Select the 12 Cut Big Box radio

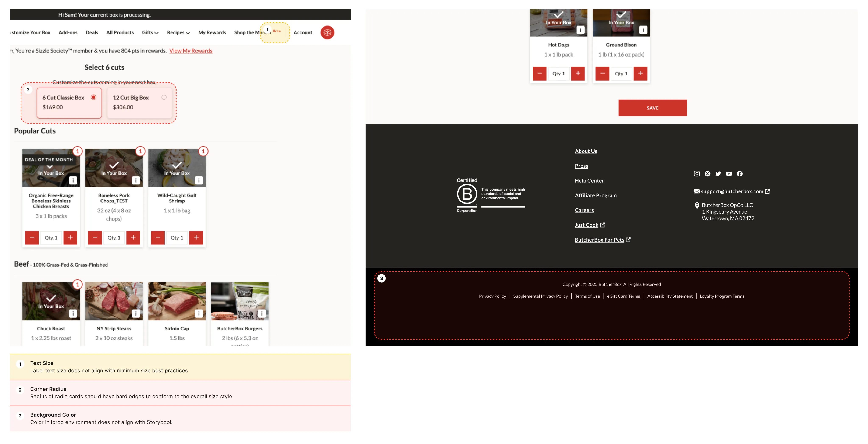coord(164,97)
